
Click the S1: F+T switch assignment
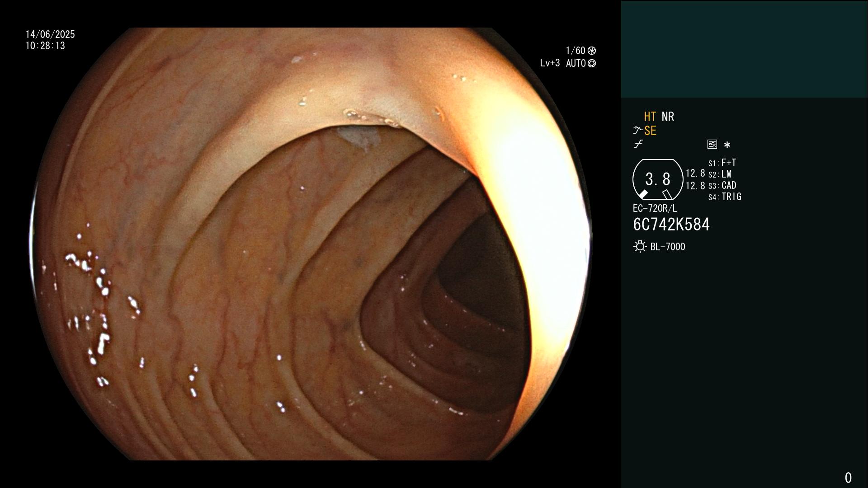coord(722,163)
